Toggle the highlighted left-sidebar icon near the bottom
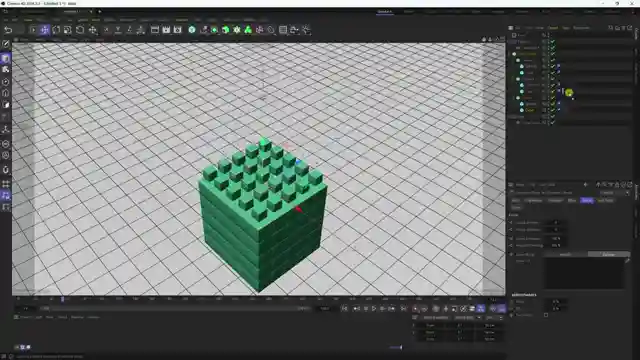 point(5,196)
